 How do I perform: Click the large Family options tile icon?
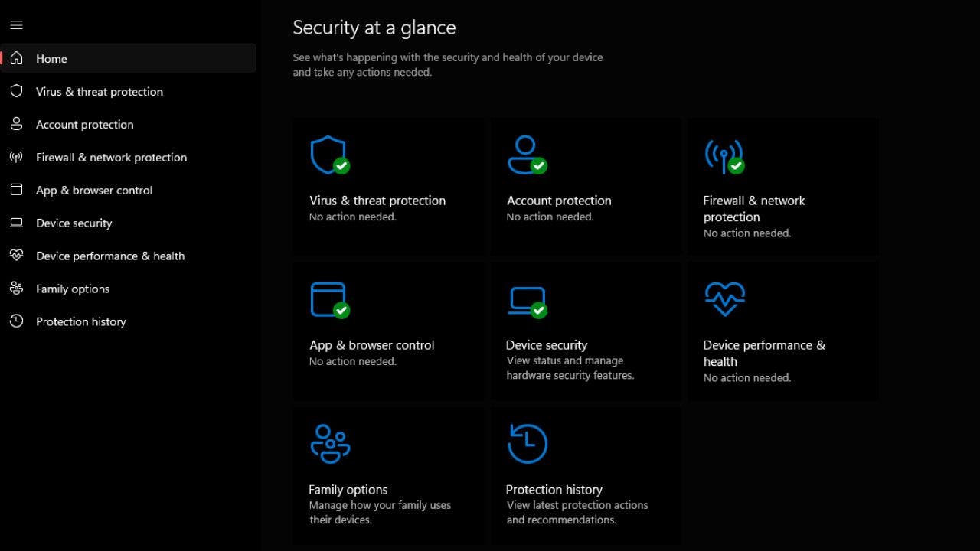pyautogui.click(x=330, y=444)
